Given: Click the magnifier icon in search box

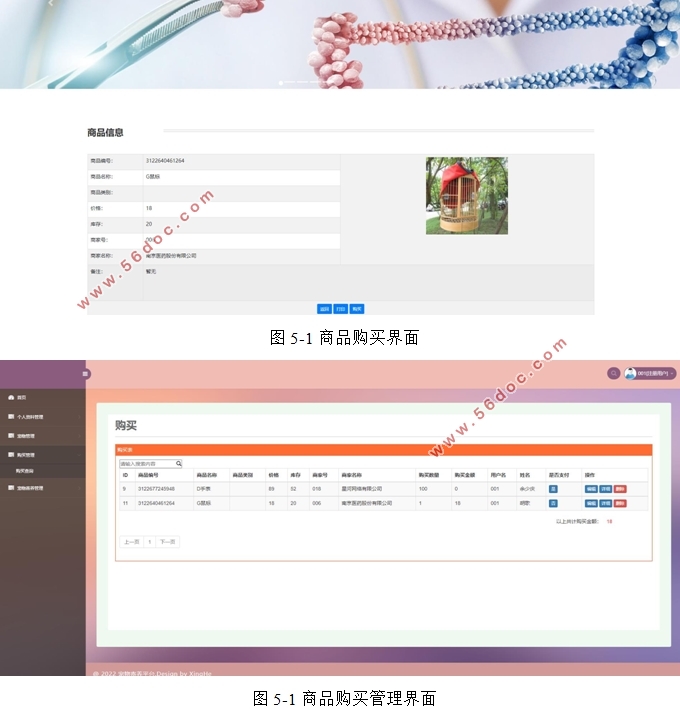Looking at the screenshot, I should [179, 464].
